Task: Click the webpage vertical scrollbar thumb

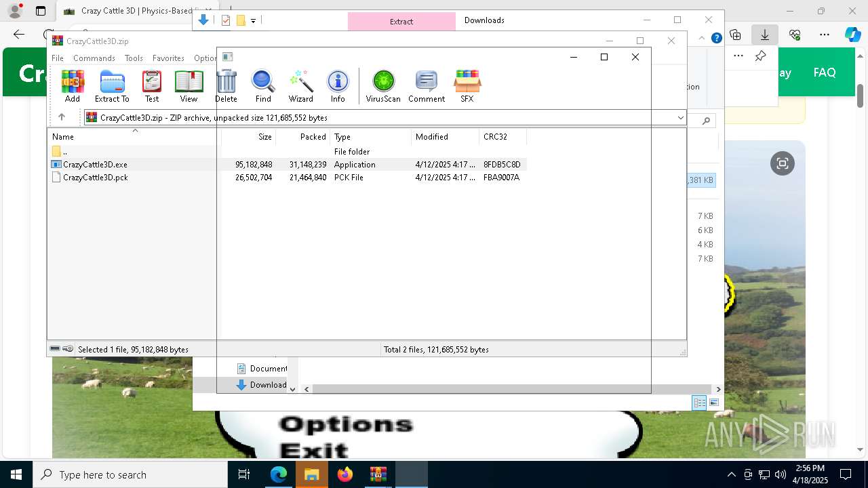Action: click(860, 96)
